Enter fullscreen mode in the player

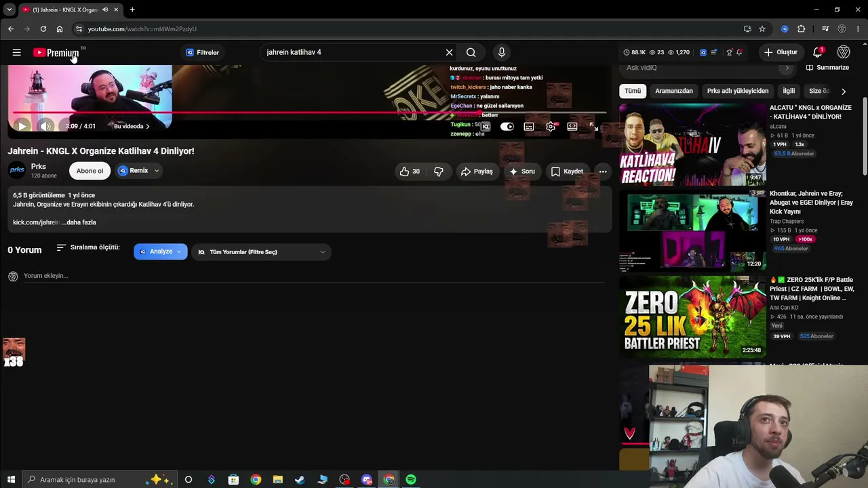[x=593, y=127]
